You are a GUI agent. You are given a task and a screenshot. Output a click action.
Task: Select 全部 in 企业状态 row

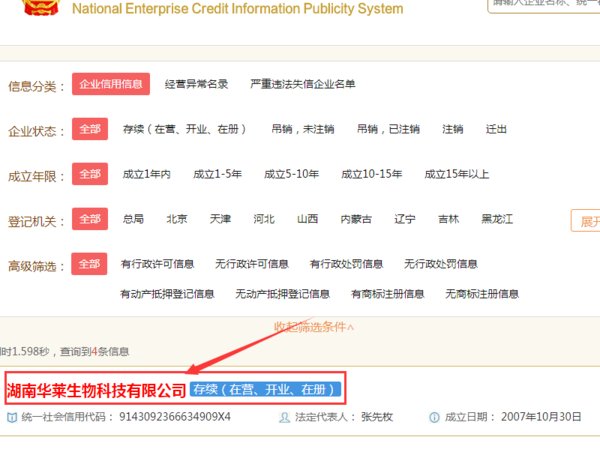[90, 129]
